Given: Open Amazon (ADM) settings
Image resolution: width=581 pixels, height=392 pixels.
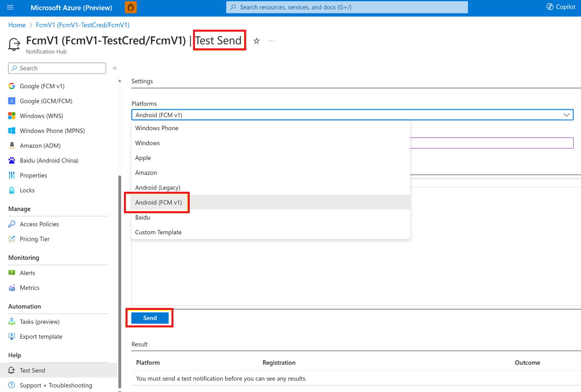Looking at the screenshot, I should [40, 145].
